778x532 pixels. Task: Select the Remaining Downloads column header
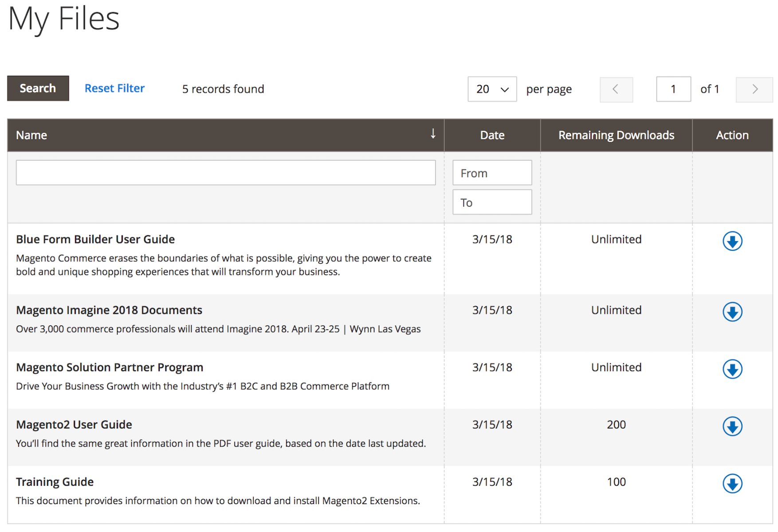[x=616, y=135]
